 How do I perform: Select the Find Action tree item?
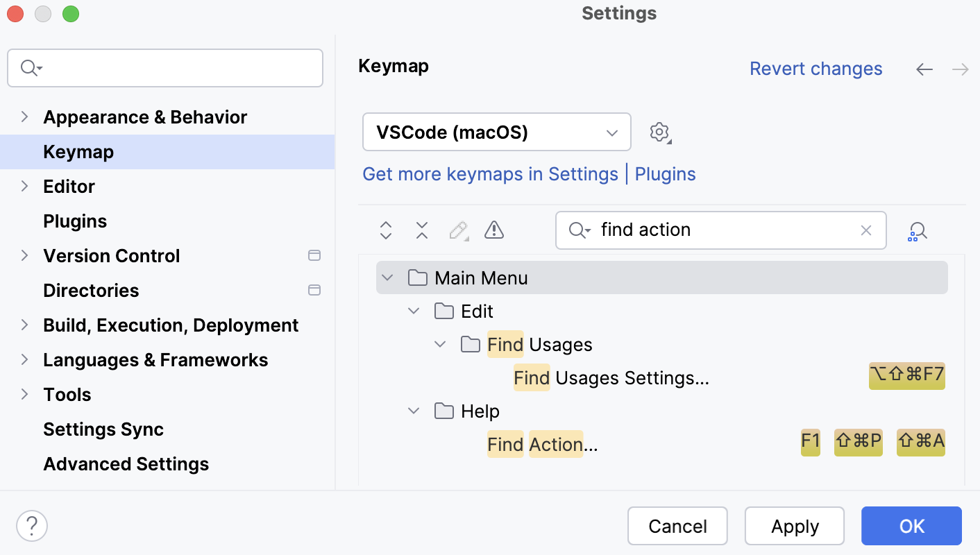[x=542, y=444]
